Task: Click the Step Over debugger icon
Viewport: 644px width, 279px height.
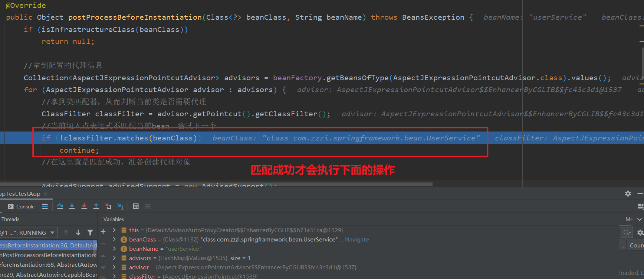Action: (60, 206)
